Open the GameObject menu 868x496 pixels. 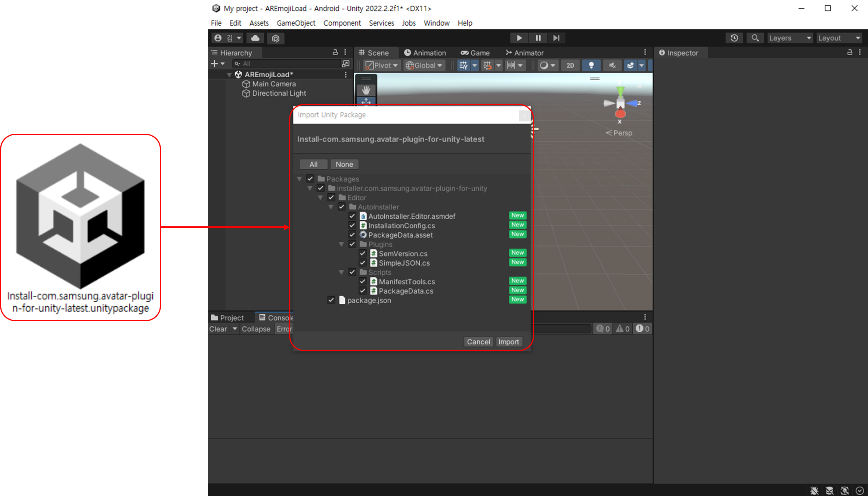296,23
